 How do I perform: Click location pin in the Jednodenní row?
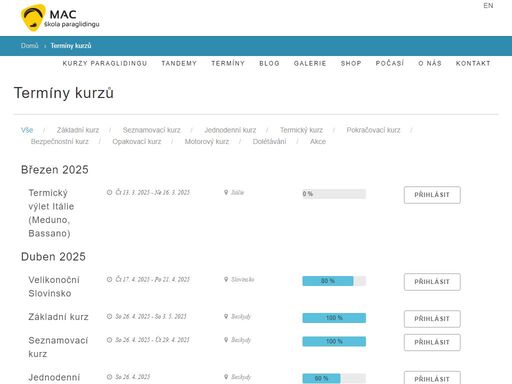coord(226,377)
